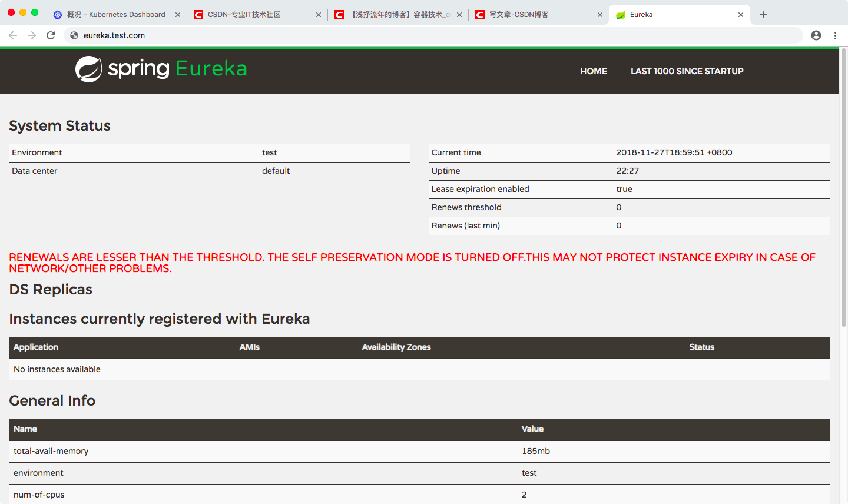Viewport: 848px width, 504px height.
Task: Click the num-of-cpus row name
Action: click(39, 495)
